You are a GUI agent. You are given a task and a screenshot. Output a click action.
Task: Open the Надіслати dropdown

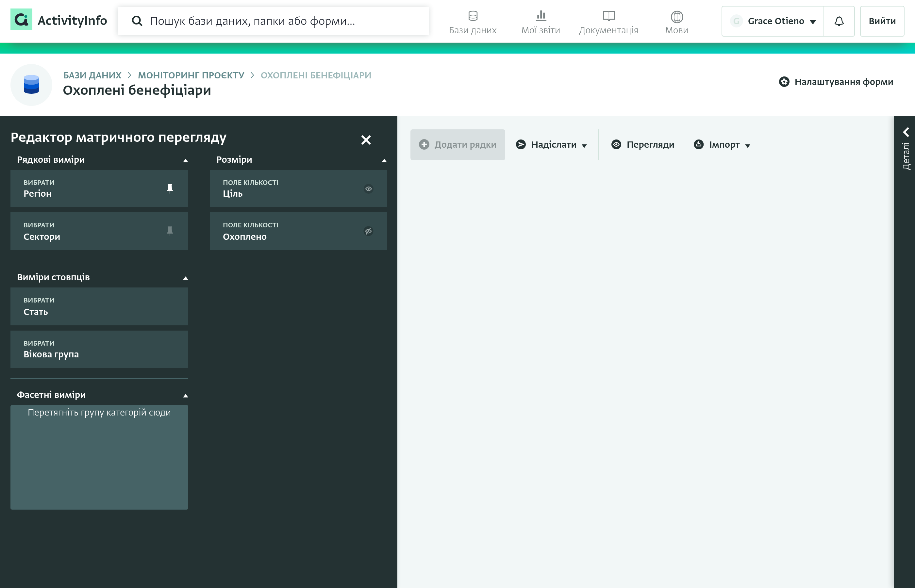click(551, 145)
